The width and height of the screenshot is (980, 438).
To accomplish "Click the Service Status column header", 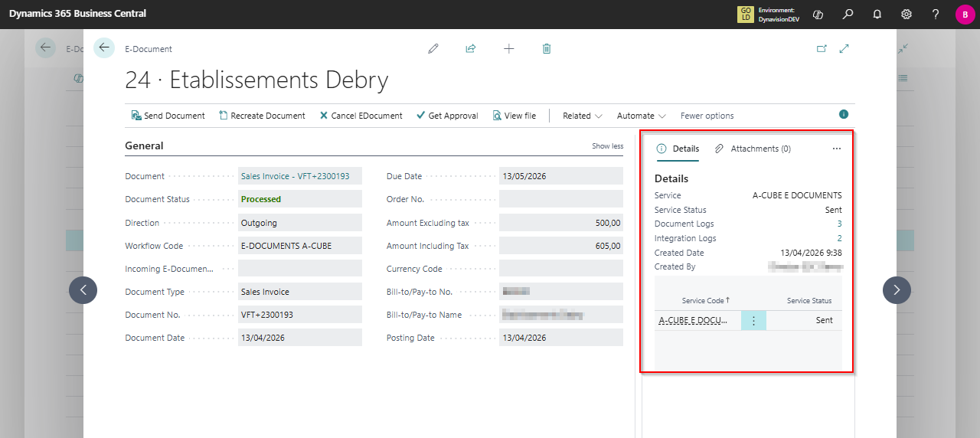I will coord(809,301).
